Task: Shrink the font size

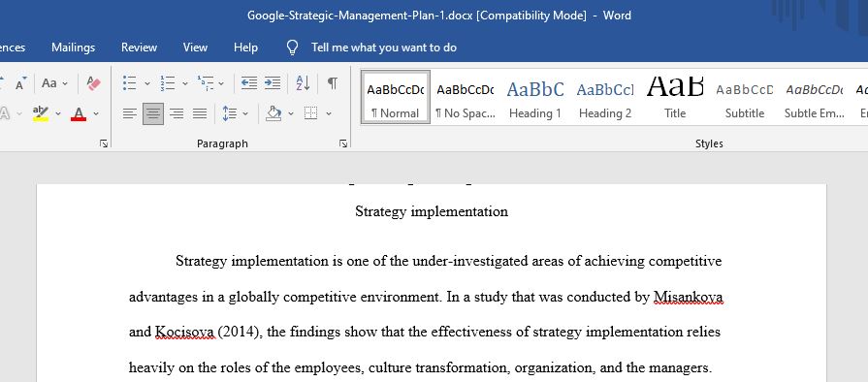Action: click(20, 84)
